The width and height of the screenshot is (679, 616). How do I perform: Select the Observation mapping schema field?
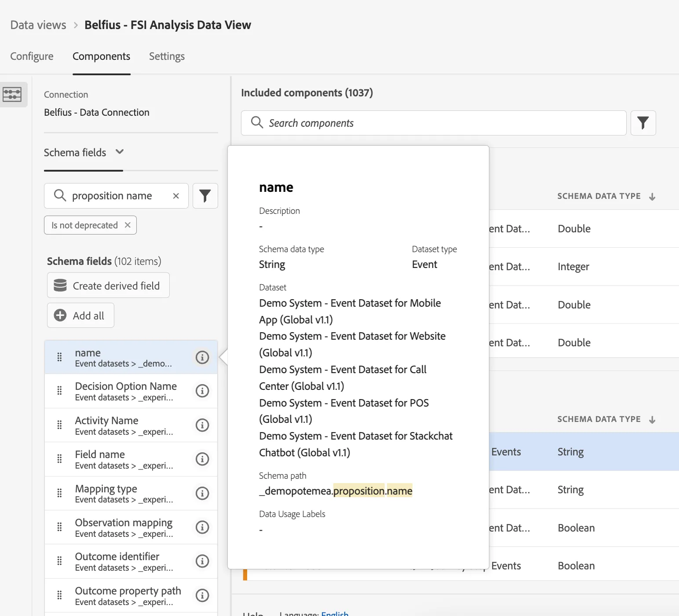(x=131, y=527)
